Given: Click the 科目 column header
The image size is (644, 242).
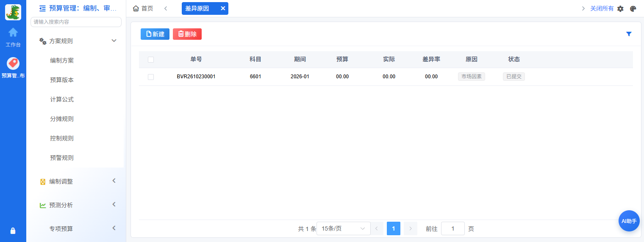Looking at the screenshot, I should [x=255, y=59].
